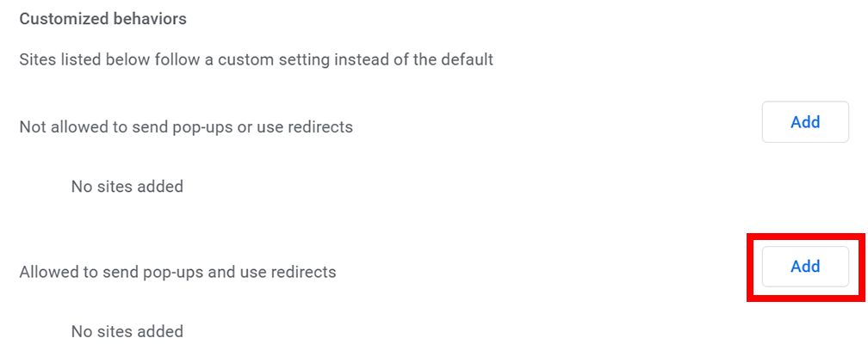
Task: Add a site to the Allowed list
Action: pyautogui.click(x=805, y=267)
